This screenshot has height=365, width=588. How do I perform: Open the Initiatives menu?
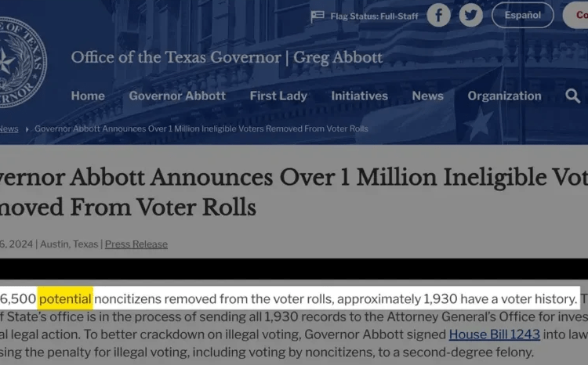(x=359, y=96)
